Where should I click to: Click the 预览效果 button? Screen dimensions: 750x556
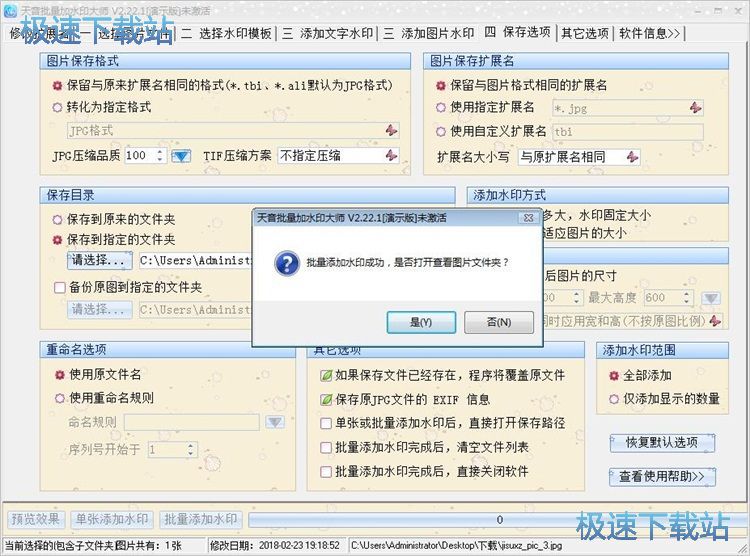click(x=35, y=519)
